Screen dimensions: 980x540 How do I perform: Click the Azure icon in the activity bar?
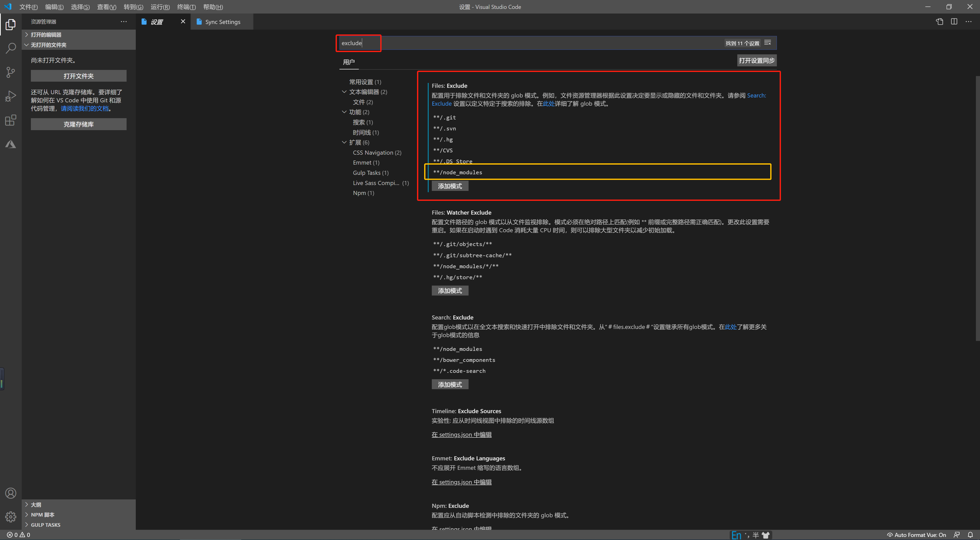(x=11, y=144)
